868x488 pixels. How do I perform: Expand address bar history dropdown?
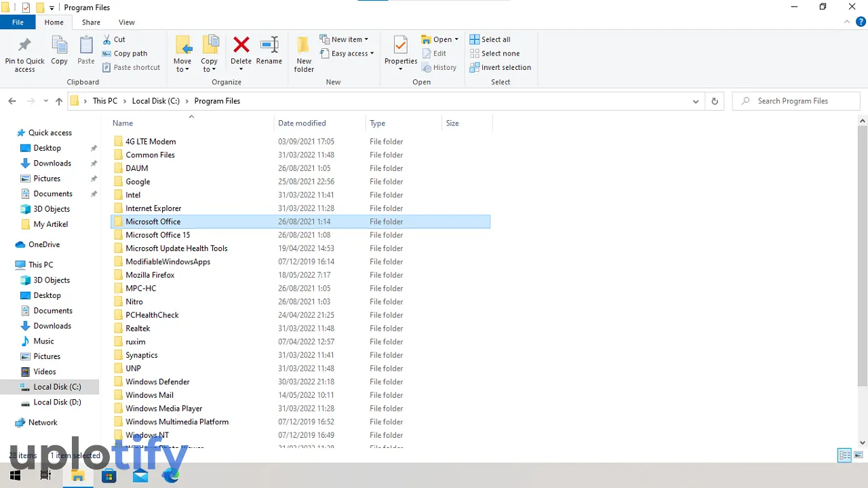696,101
